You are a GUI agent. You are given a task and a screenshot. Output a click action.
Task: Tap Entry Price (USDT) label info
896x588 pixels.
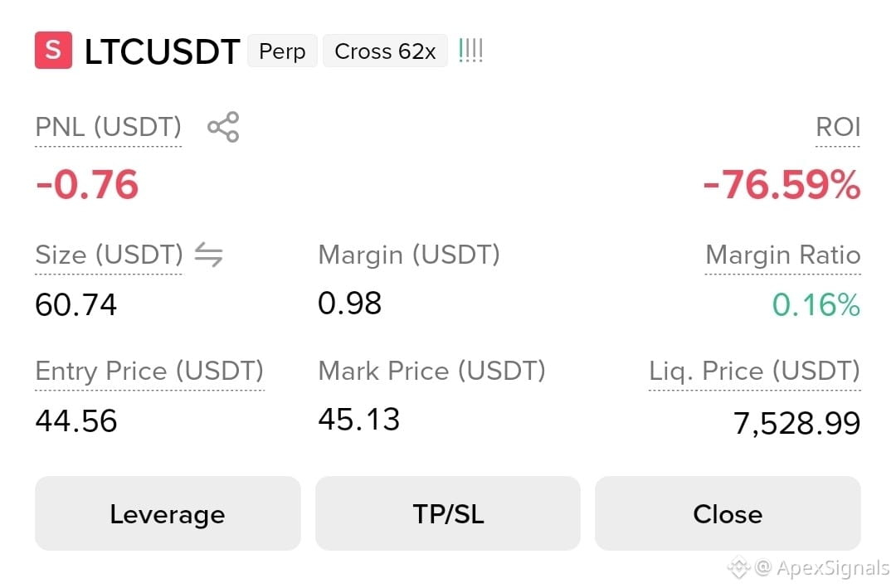click(149, 372)
